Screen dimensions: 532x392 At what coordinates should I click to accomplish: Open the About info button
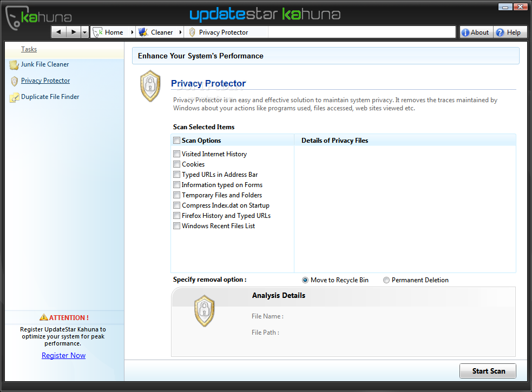coord(476,32)
